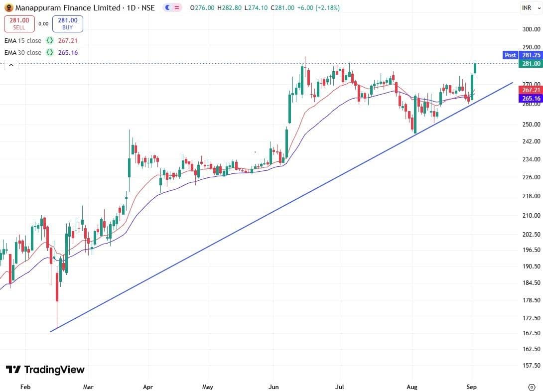
Task: Select the EMA 30 close indicator legend
Action: pyautogui.click(x=23, y=52)
